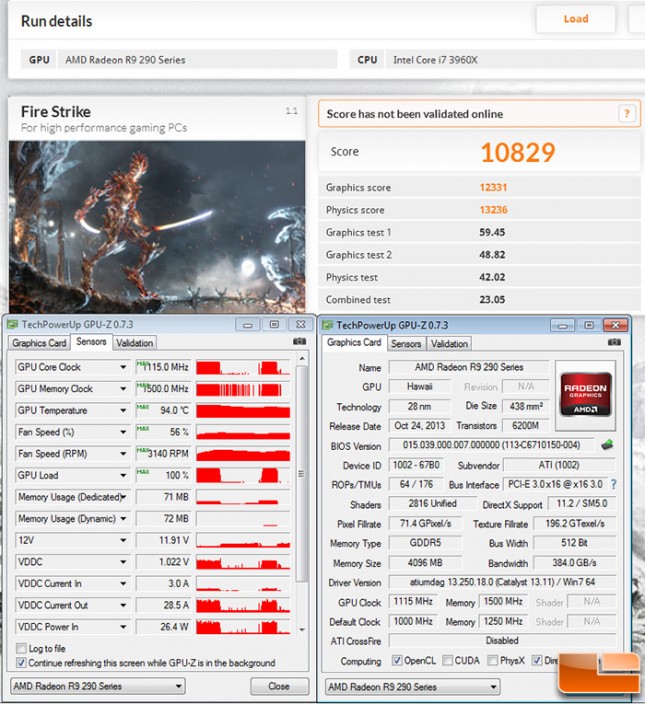
Task: Minimize the GPU-Z Sensors window
Action: 248,325
